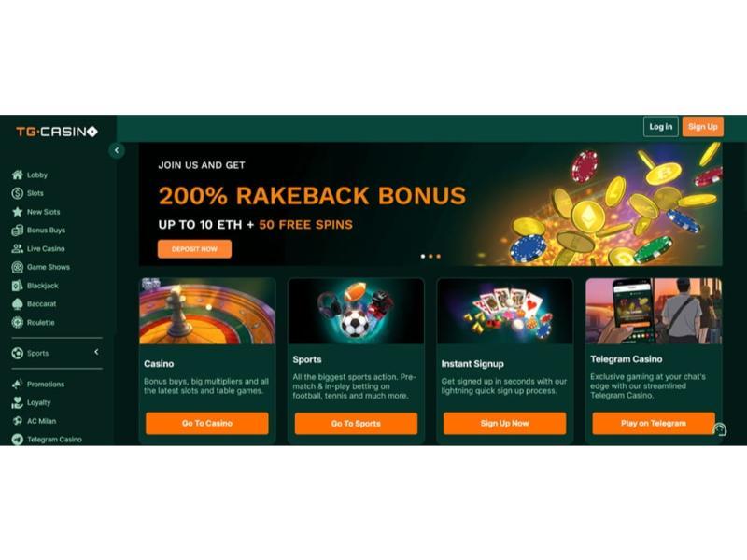Click the Lobby house icon
Image resolution: width=747 pixels, height=560 pixels.
[18, 175]
